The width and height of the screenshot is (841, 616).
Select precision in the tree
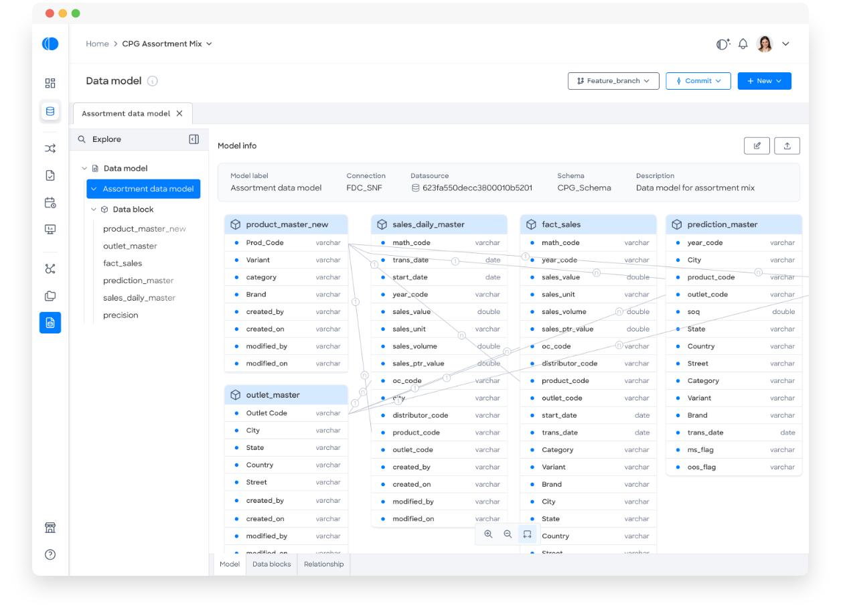(x=121, y=315)
